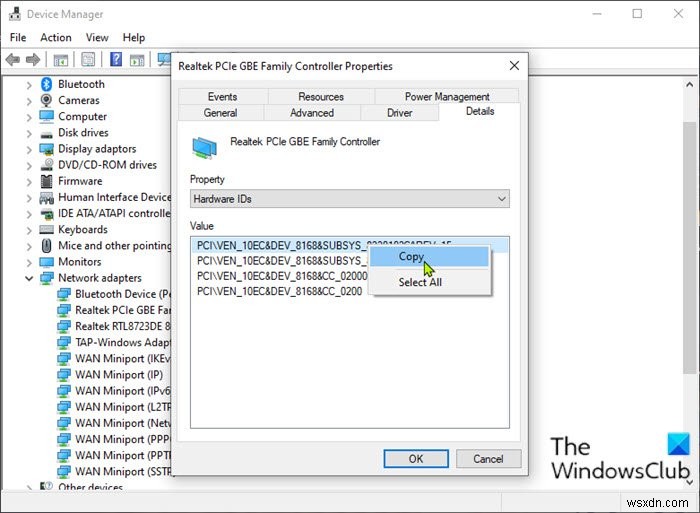Click the Computer category icon
Viewport: 700px width, 513px height.
(x=46, y=116)
